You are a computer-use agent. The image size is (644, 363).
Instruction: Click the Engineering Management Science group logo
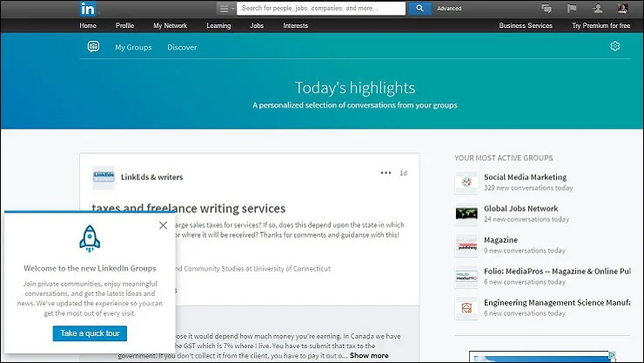coord(466,308)
